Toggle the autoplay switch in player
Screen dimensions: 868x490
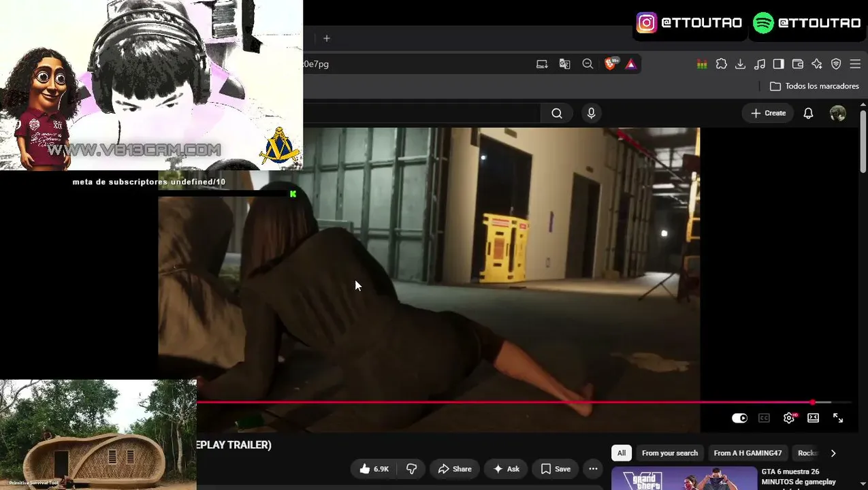coord(739,419)
